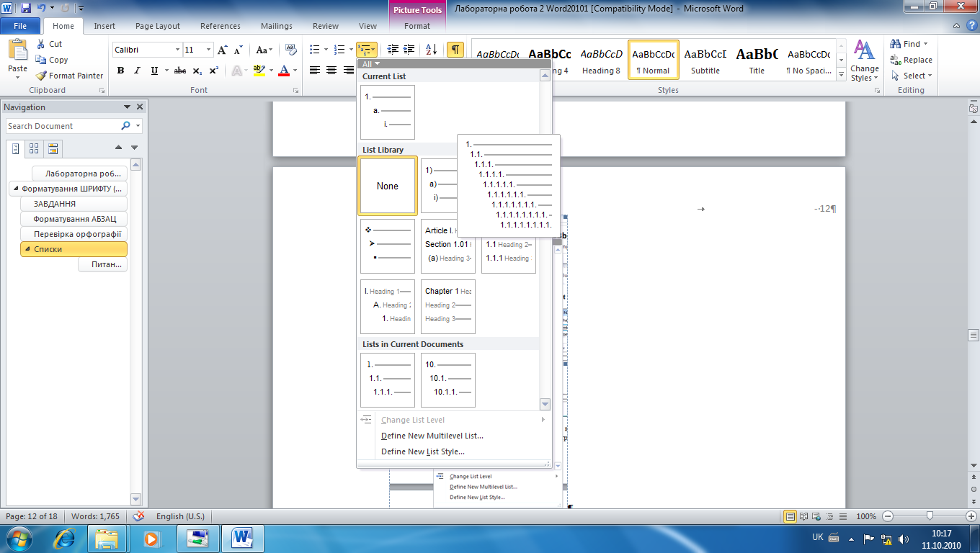The height and width of the screenshot is (553, 980).
Task: Click the Multilevel List ribbon button
Action: (367, 50)
